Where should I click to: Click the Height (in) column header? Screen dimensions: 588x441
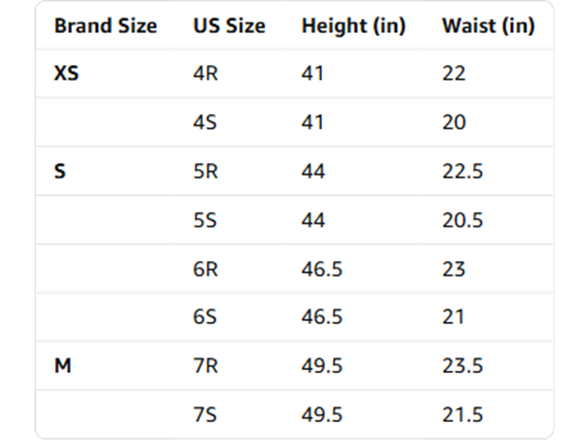point(354,26)
